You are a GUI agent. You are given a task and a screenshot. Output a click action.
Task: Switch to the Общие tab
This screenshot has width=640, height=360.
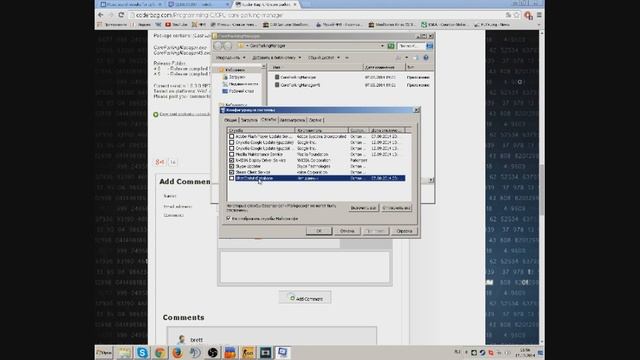pyautogui.click(x=230, y=120)
